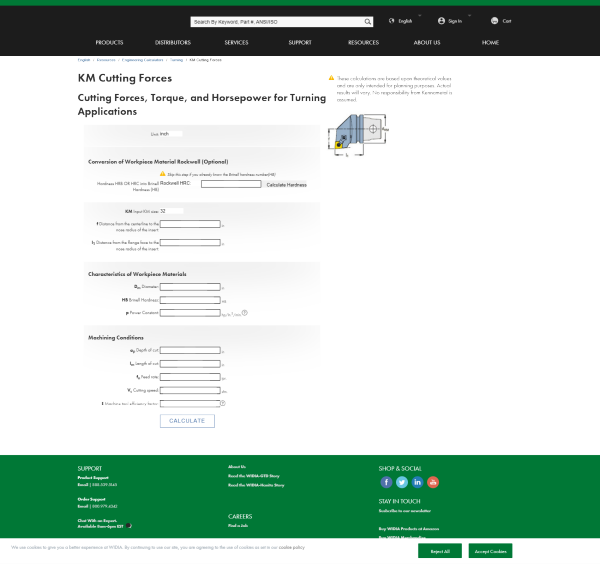
Task: Open the Twitter social icon
Action: coord(402,482)
